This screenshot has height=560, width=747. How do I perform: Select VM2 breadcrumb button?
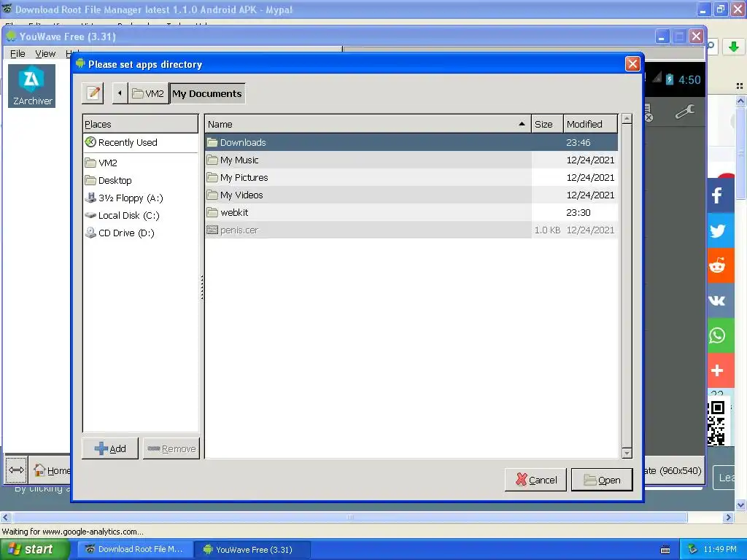tap(148, 93)
